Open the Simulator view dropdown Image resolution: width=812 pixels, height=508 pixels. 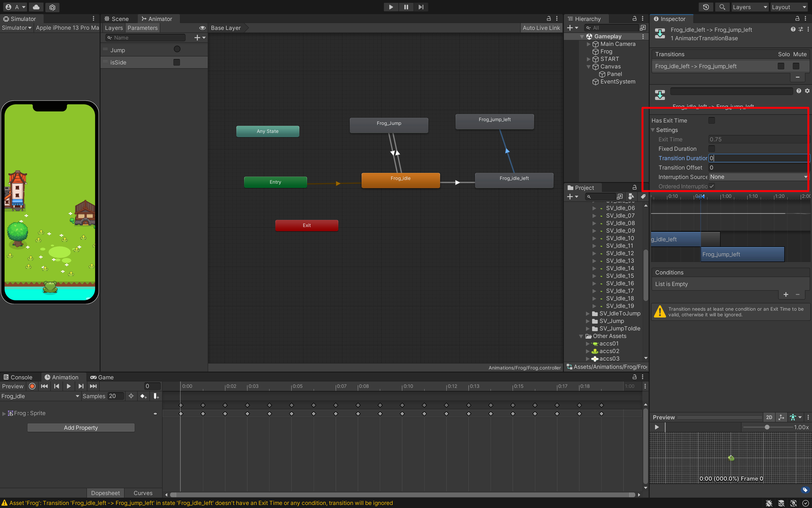coord(16,28)
